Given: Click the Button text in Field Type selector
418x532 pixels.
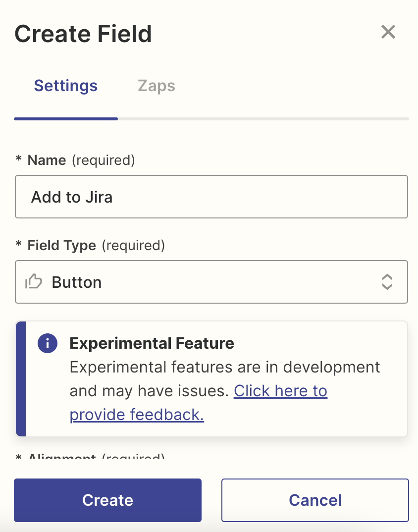Looking at the screenshot, I should point(77,282).
